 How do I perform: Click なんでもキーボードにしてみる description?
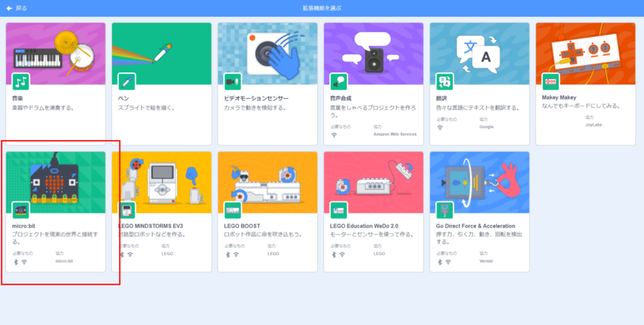point(580,106)
